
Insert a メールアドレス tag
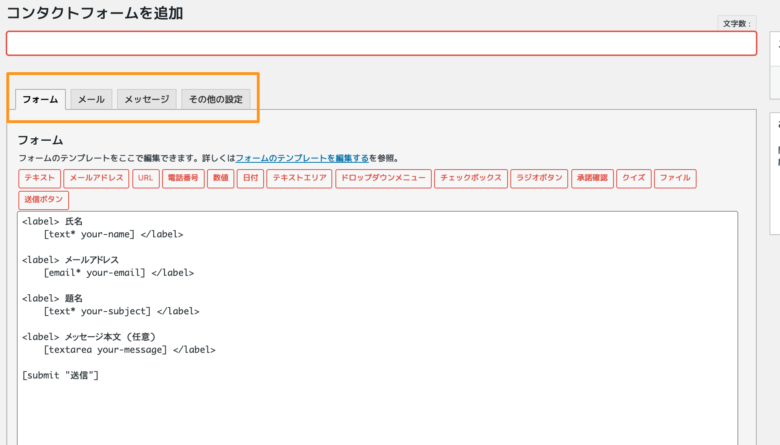point(96,178)
